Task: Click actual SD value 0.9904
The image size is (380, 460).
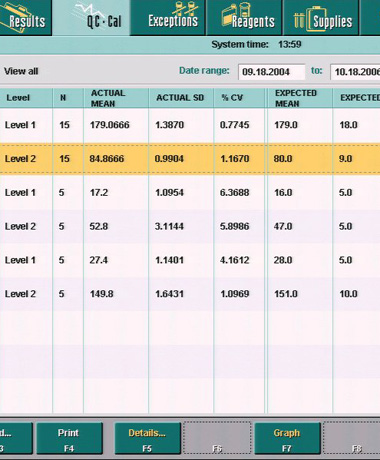Action: [169, 159]
